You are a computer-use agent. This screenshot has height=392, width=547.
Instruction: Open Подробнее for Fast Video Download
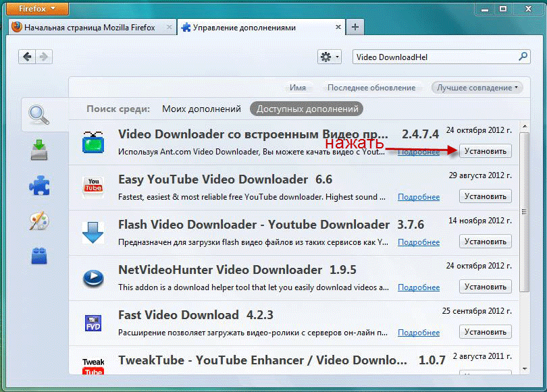[x=419, y=333]
